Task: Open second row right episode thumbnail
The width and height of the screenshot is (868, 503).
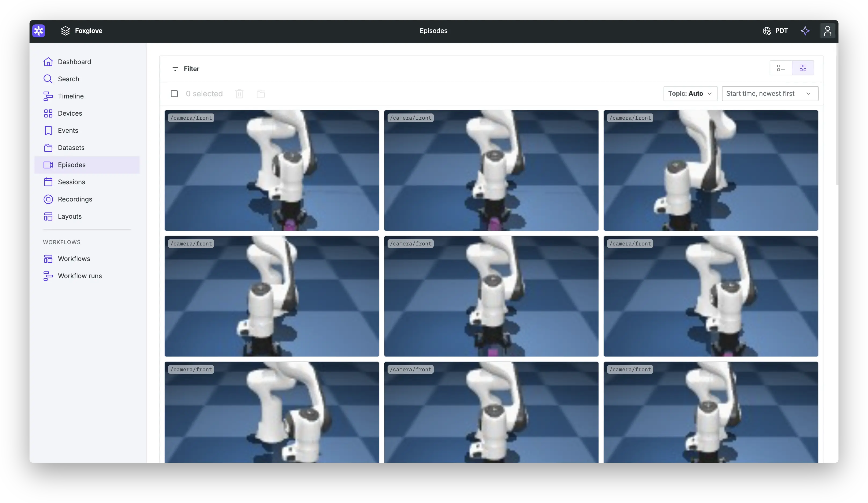Action: [x=711, y=296]
